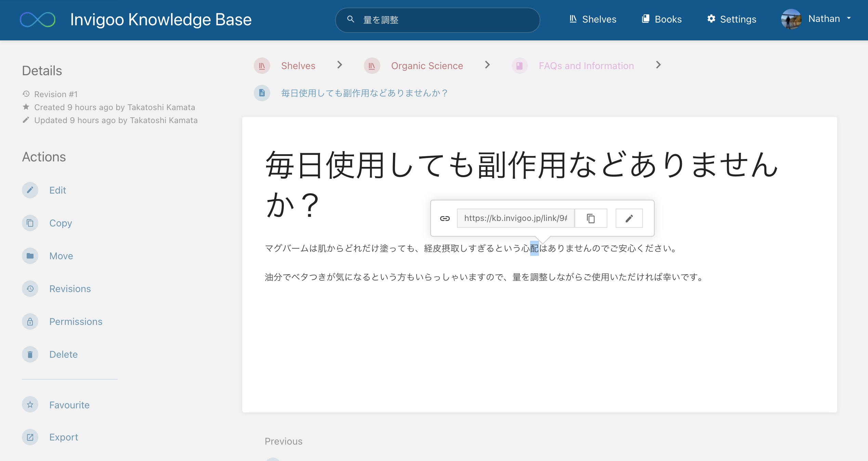
Task: Click the chain link icon in popover
Action: click(445, 218)
